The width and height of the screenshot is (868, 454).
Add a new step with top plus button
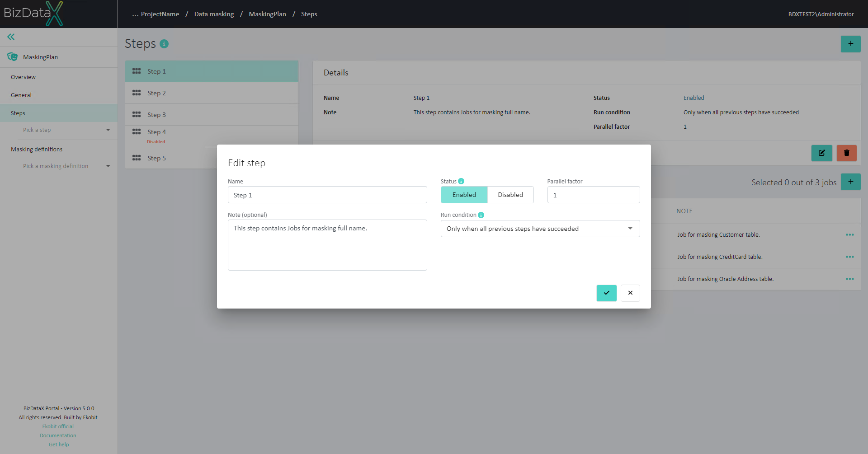click(850, 44)
